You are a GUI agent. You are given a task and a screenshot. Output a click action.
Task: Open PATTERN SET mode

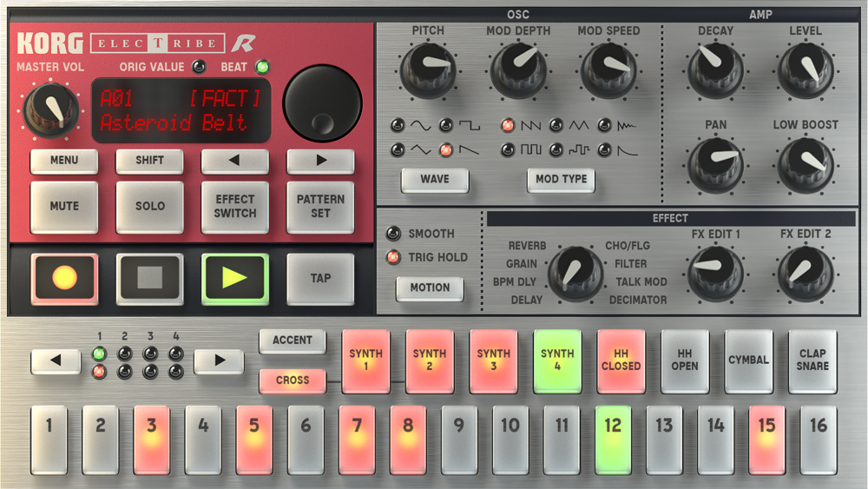tap(320, 207)
